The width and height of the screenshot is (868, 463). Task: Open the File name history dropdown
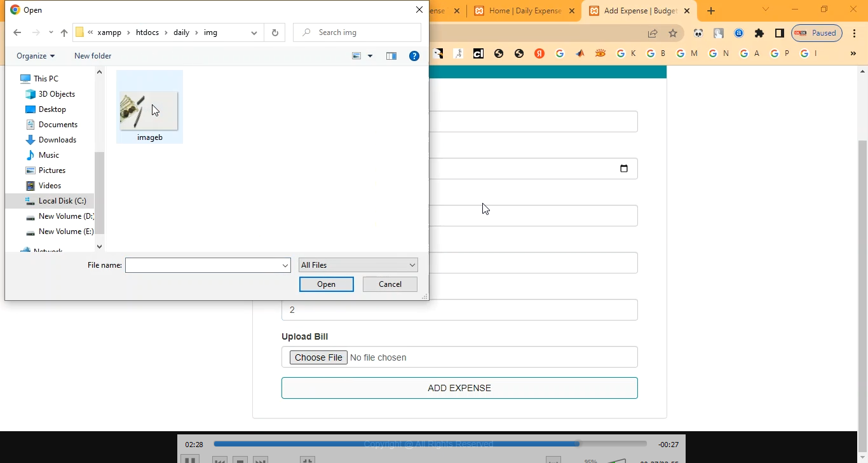pos(285,265)
